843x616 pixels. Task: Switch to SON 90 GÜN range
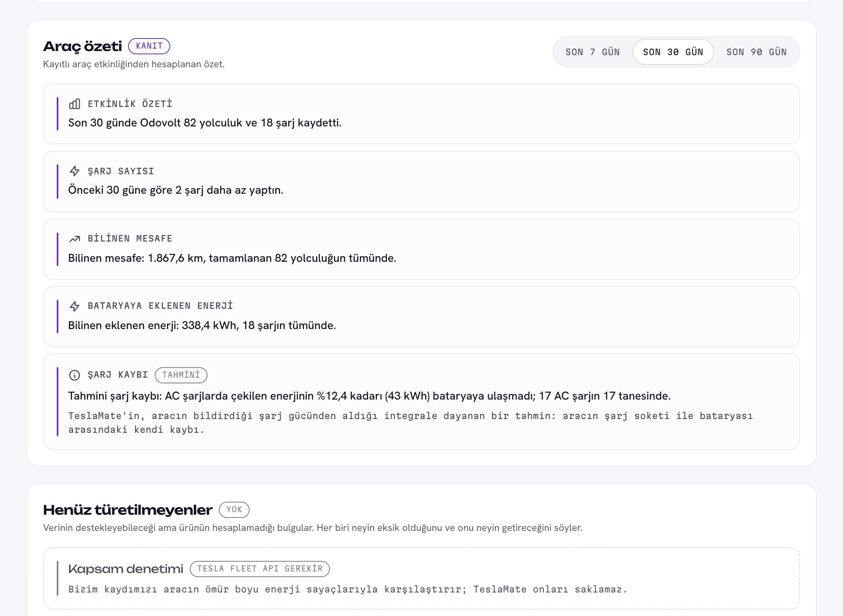pyautogui.click(x=756, y=52)
